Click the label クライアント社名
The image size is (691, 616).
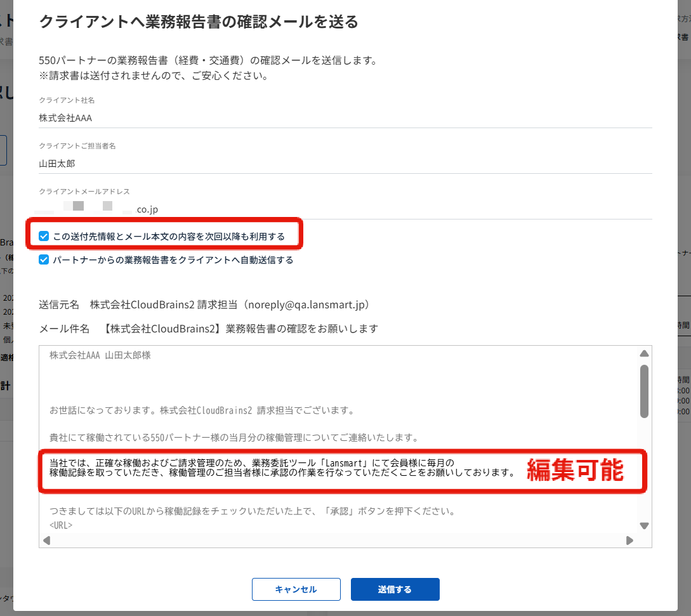pyautogui.click(x=67, y=100)
